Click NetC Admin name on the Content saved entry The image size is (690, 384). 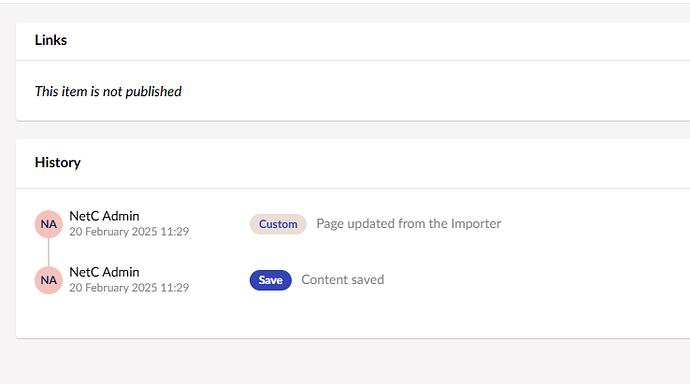[x=104, y=272]
